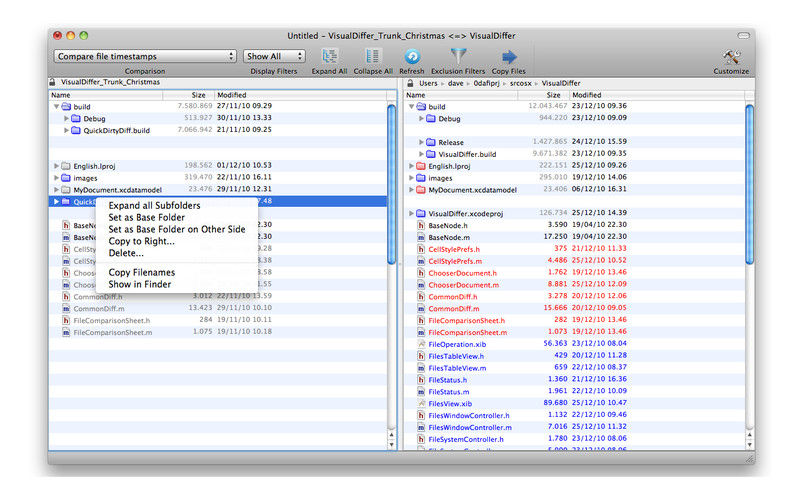This screenshot has width=800, height=500.
Task: Click the Copy Files arrow icon
Action: pyautogui.click(x=509, y=57)
